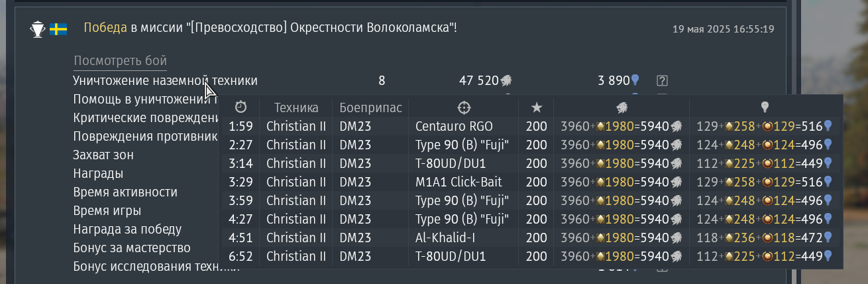Select the Centauro RGO kill entry
This screenshot has height=284, width=868.
pyautogui.click(x=454, y=126)
